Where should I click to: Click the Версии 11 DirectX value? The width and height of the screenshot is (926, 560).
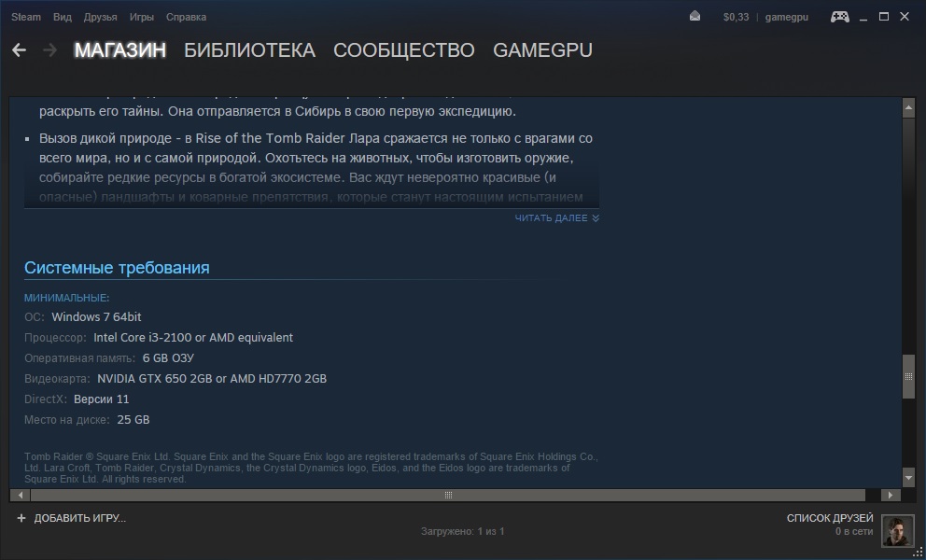[101, 399]
